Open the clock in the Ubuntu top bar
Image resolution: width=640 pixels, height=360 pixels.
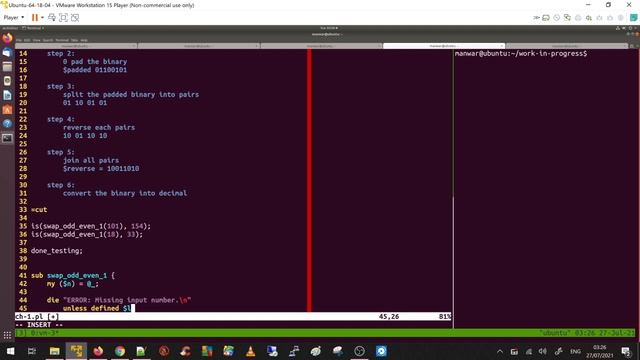[x=329, y=28]
